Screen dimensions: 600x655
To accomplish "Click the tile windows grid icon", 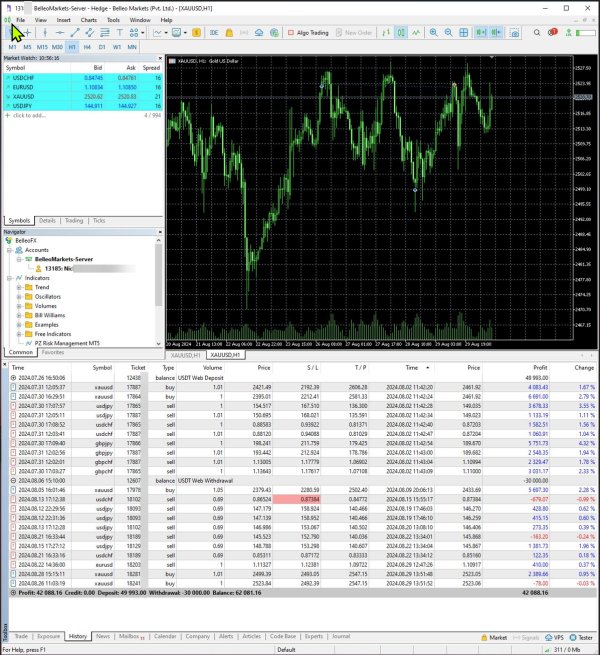I will coord(463,33).
